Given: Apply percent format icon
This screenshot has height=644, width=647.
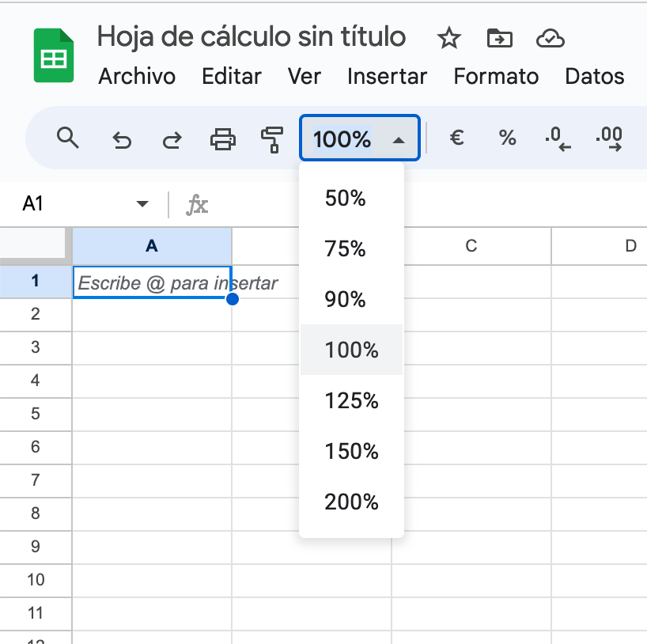Looking at the screenshot, I should click(507, 139).
